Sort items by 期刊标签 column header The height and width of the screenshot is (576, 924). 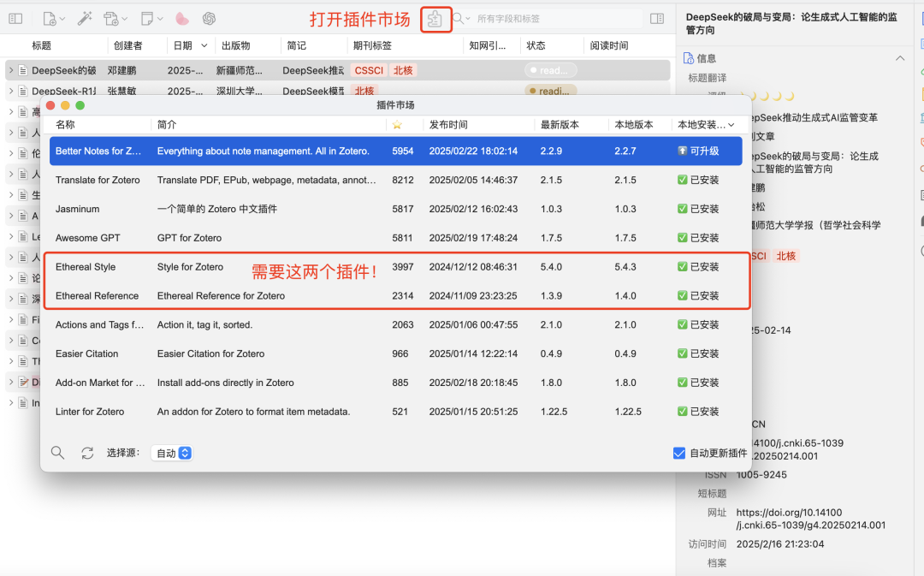(372, 45)
